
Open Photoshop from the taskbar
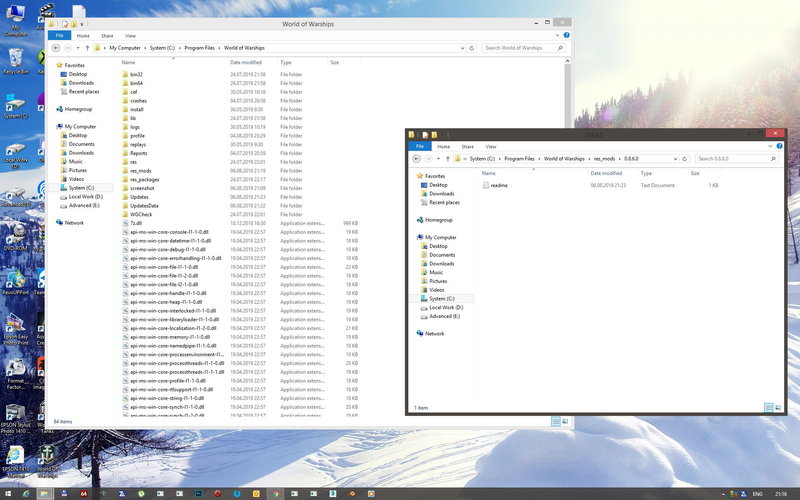198,494
